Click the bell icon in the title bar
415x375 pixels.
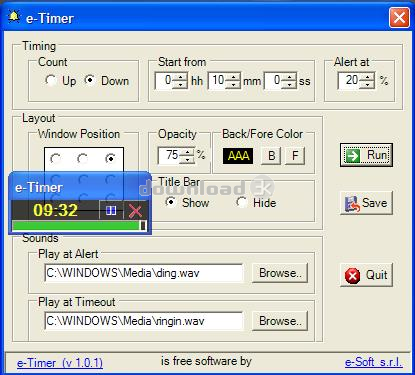14,17
